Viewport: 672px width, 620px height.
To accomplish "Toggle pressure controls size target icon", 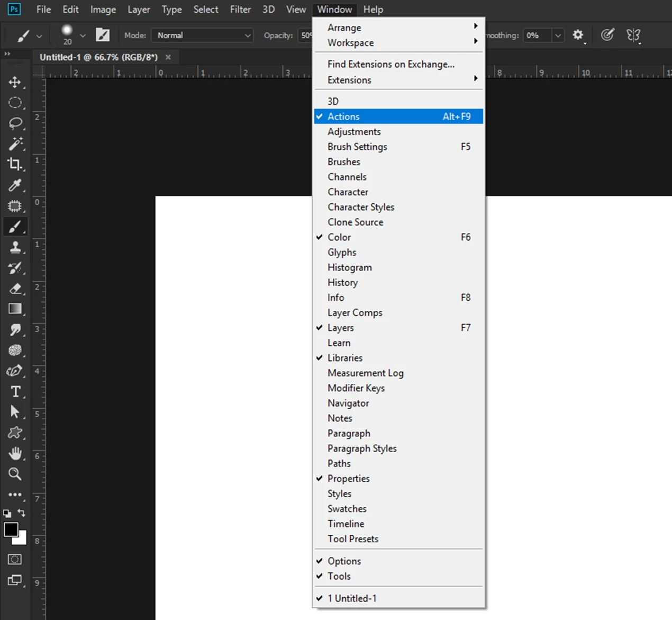I will pos(607,35).
